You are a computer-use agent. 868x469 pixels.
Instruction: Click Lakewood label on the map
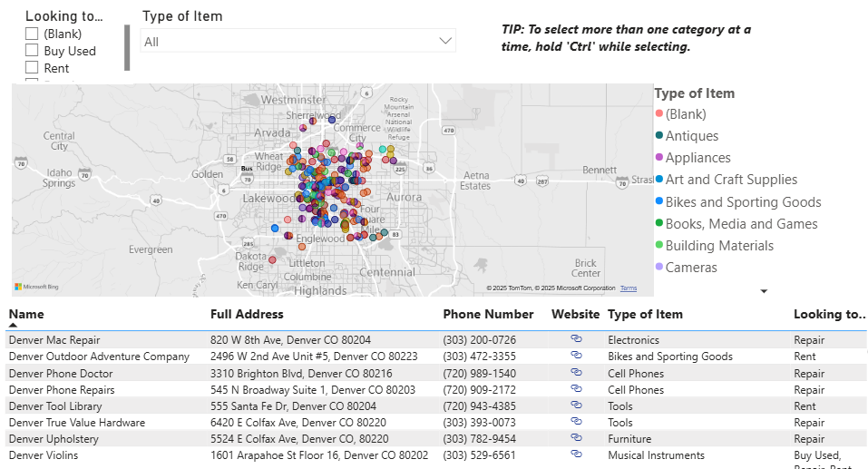tap(268, 199)
